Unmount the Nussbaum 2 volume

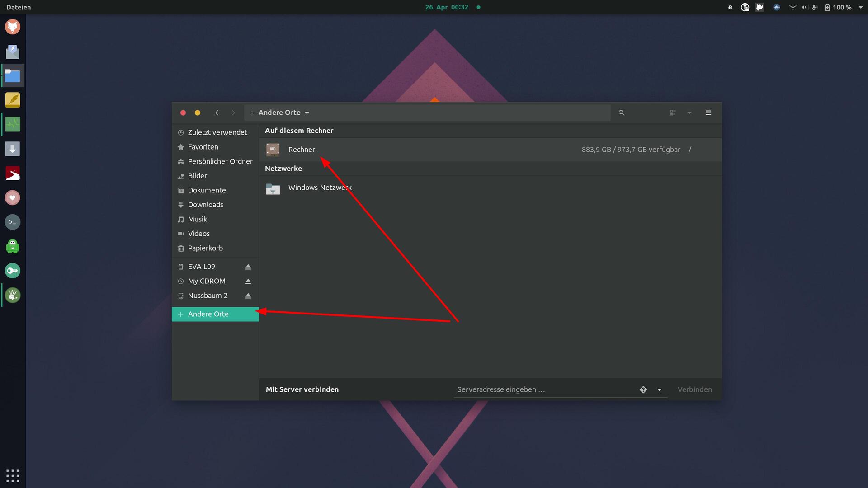point(248,296)
